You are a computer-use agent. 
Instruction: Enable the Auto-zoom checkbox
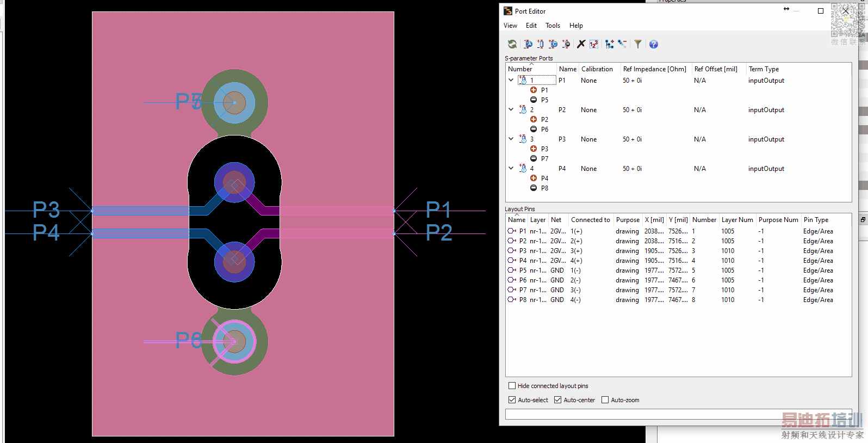point(605,400)
